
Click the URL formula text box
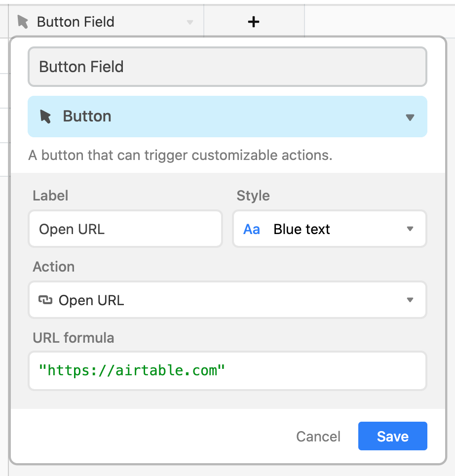[x=227, y=371]
